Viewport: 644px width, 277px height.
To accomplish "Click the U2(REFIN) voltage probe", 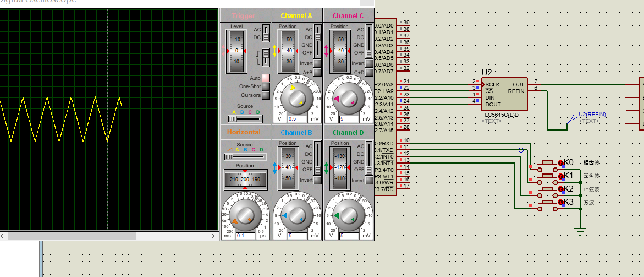I will 572,118.
